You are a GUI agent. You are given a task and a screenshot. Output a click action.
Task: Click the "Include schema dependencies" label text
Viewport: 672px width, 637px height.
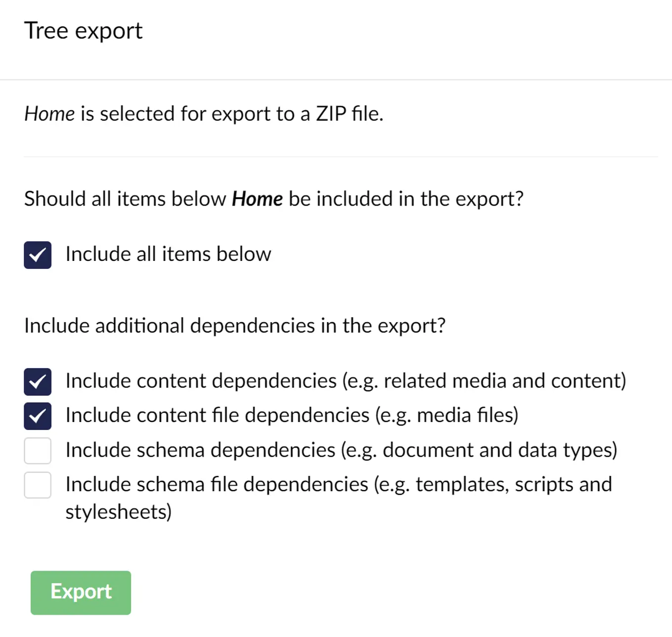click(200, 450)
